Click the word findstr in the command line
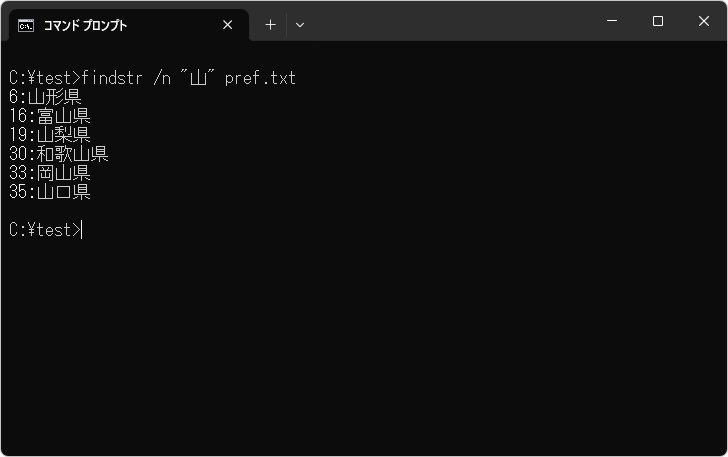 tap(113, 78)
